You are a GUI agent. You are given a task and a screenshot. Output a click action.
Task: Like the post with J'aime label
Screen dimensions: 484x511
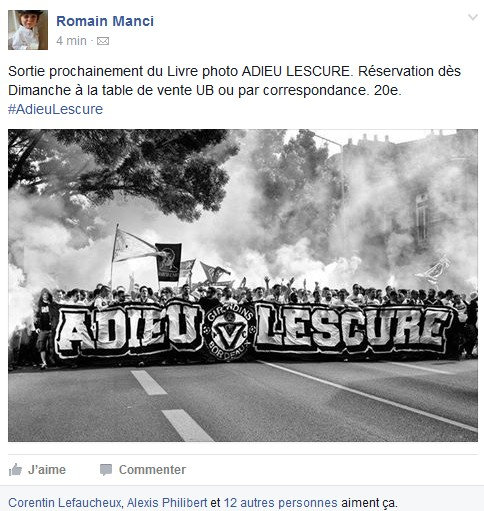(x=47, y=470)
